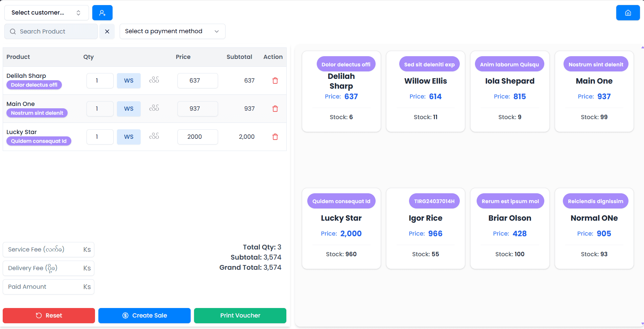644x329 pixels.
Task: Delete Delilah Sharp row with trash icon
Action: (x=275, y=81)
